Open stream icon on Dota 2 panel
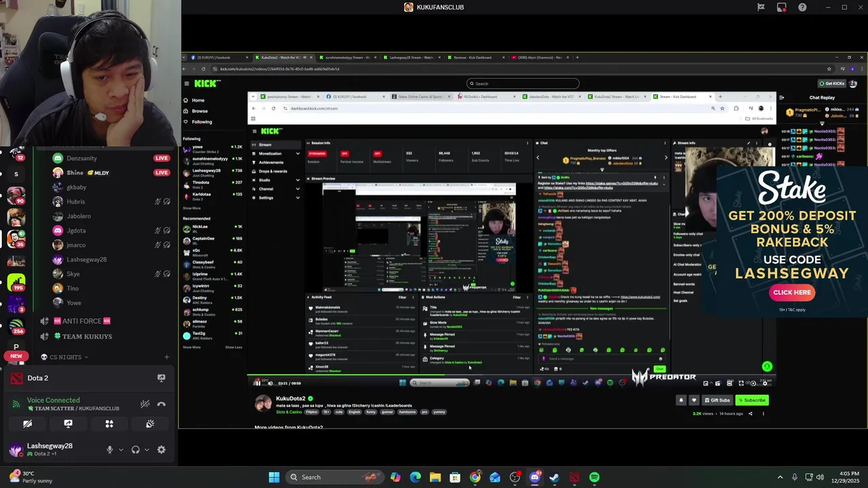The width and height of the screenshot is (868, 488). tap(161, 378)
